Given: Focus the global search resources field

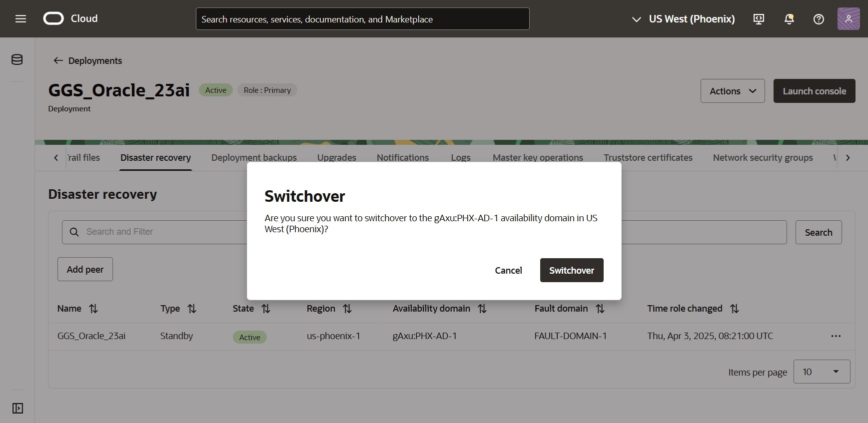Looking at the screenshot, I should point(362,19).
